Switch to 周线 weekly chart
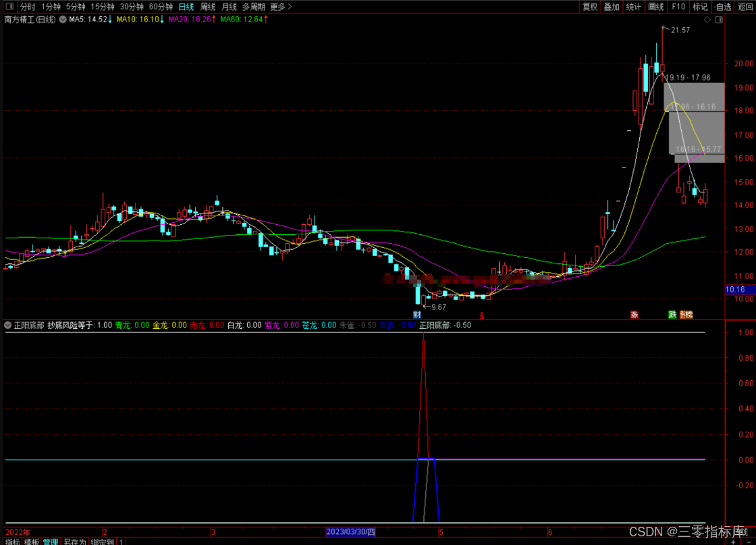The image size is (756, 545). tap(208, 7)
